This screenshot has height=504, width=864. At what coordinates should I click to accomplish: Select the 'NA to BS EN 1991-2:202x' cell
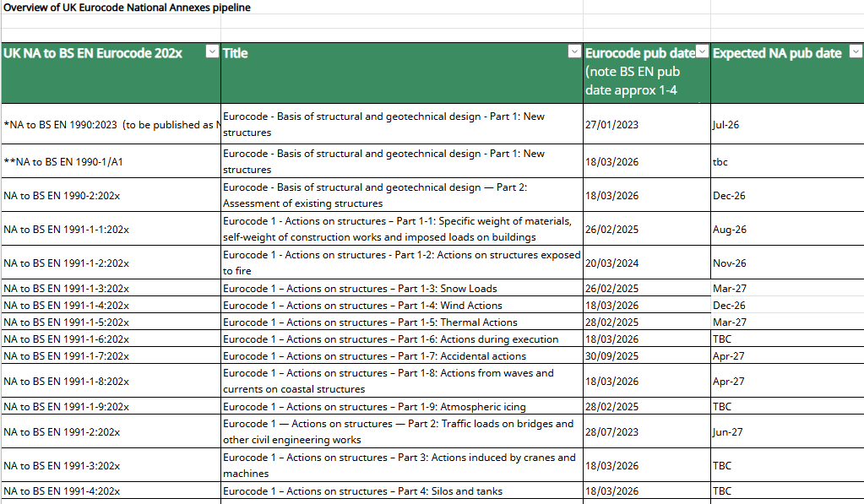(111, 431)
